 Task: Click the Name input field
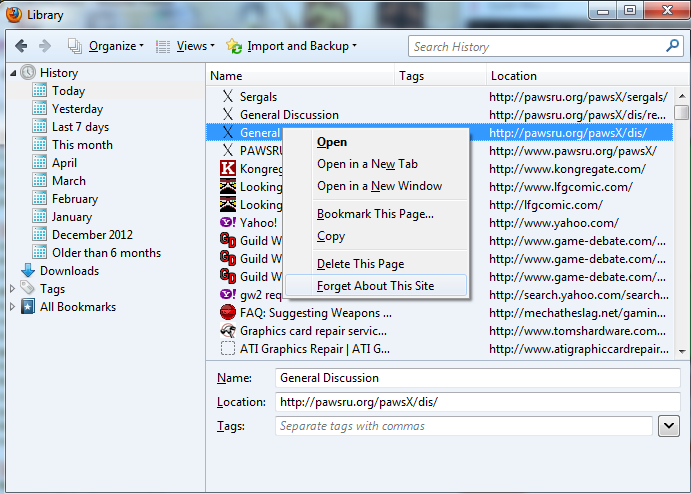478,378
